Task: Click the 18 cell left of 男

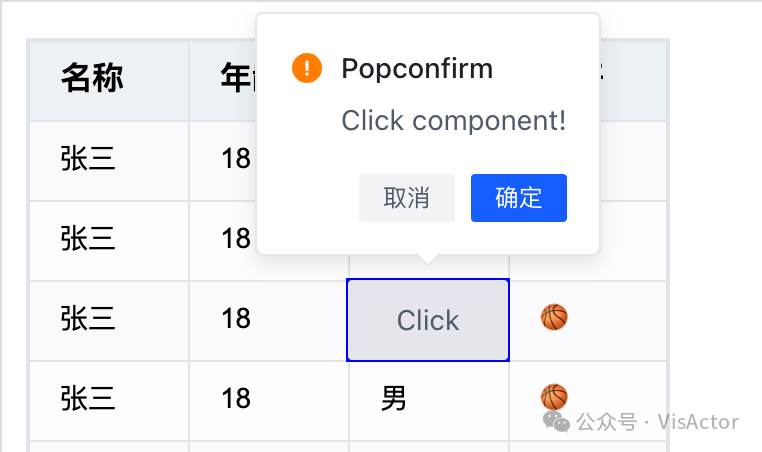Action: tap(236, 399)
